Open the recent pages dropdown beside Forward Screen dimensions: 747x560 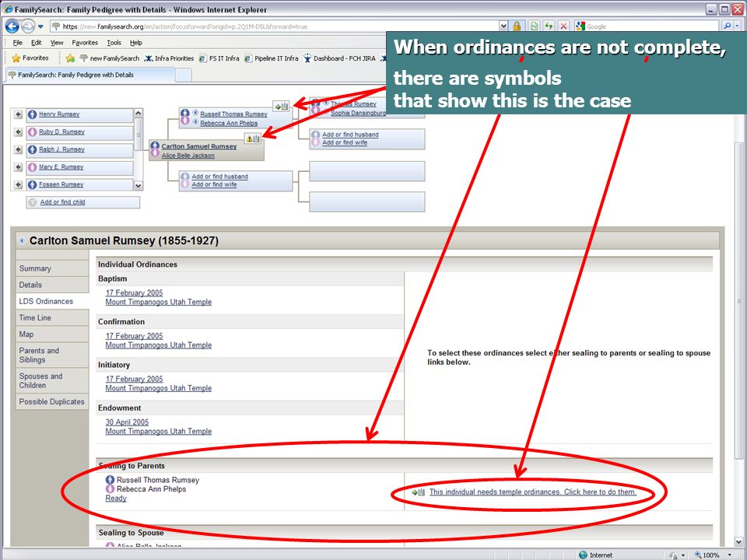point(40,26)
